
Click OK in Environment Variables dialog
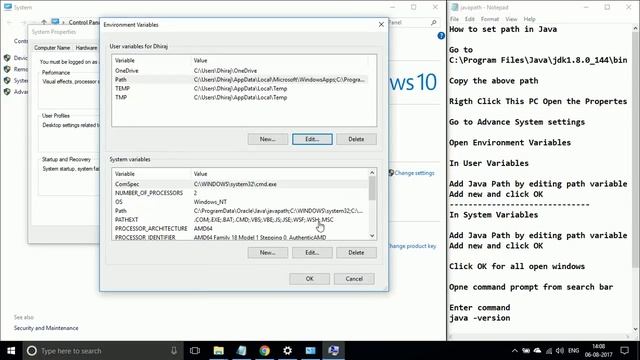[309, 279]
